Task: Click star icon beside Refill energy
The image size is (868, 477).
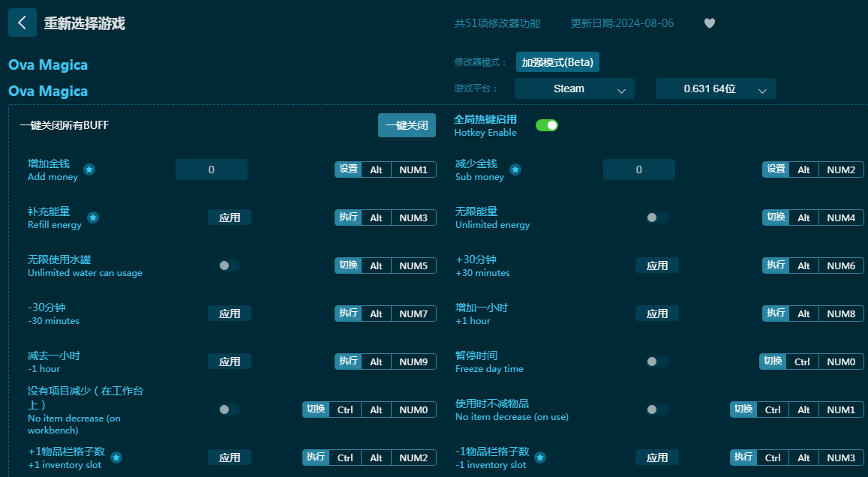Action: click(93, 217)
